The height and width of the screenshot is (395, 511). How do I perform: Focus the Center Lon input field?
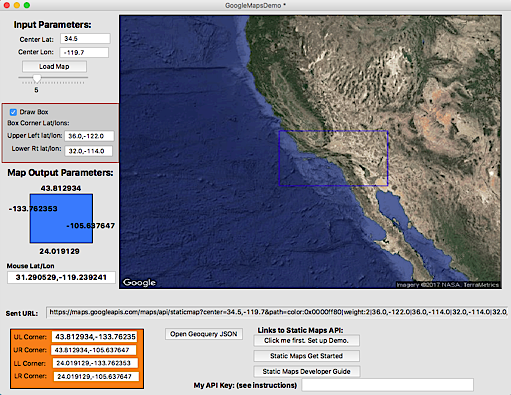tap(84, 52)
